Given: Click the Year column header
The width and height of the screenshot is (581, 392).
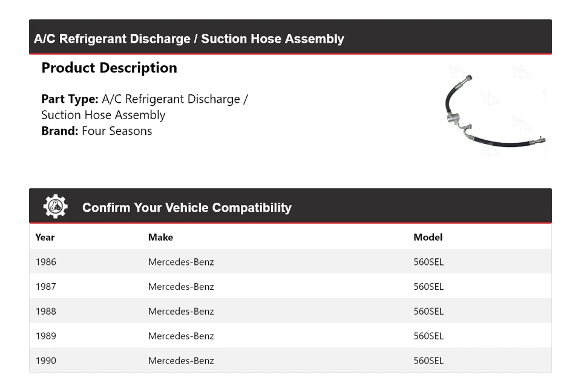Looking at the screenshot, I should (x=45, y=237).
